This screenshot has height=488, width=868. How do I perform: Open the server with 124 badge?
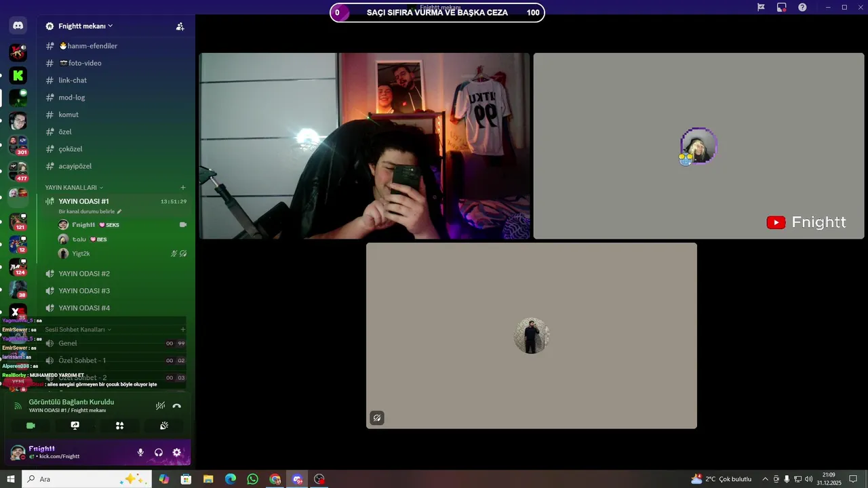tap(18, 266)
